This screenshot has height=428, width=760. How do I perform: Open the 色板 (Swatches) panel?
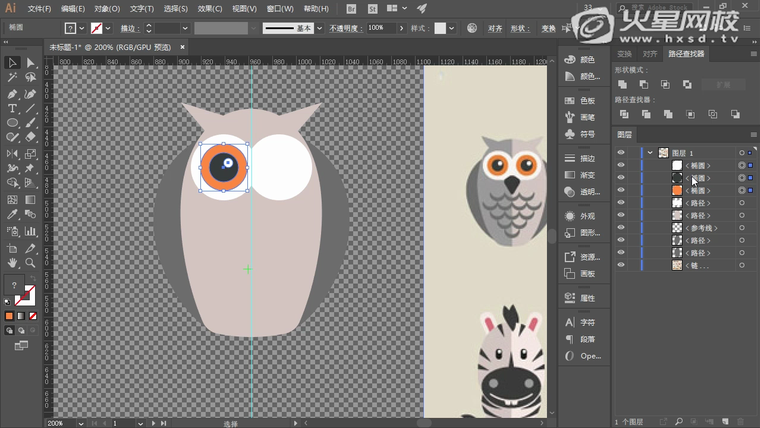587,101
